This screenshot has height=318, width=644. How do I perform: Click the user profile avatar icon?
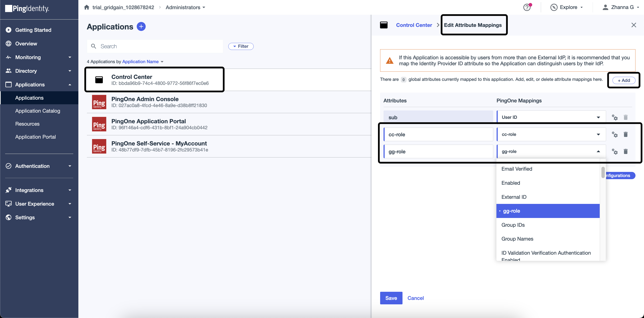[x=605, y=7]
